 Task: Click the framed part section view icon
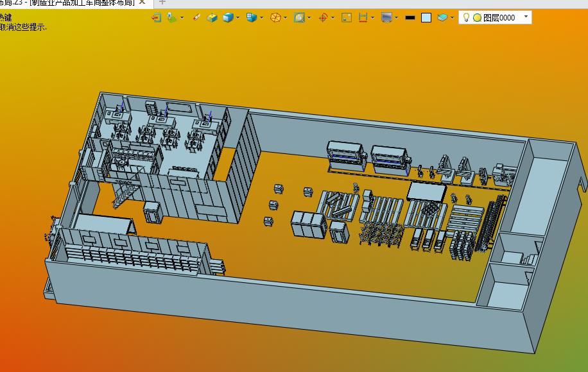pos(299,17)
